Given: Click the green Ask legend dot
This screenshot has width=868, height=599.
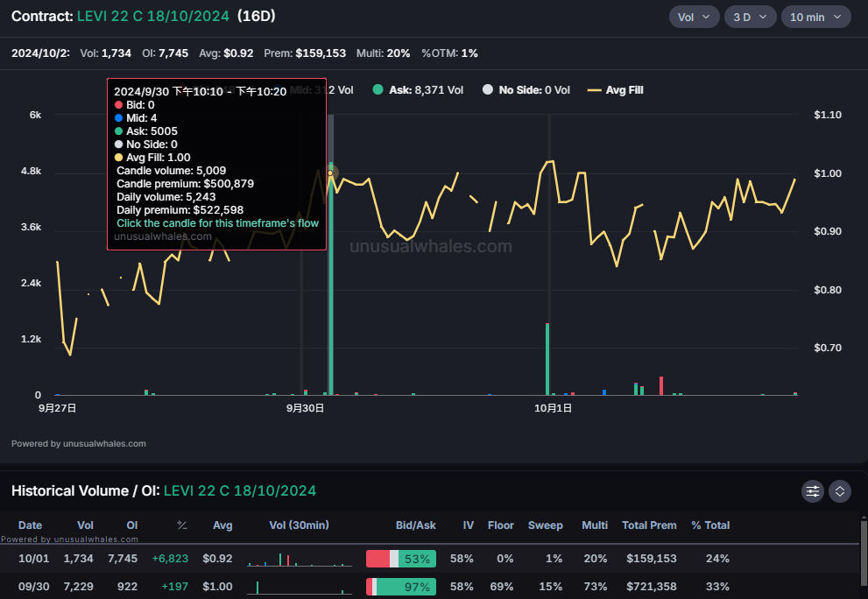Looking at the screenshot, I should (x=378, y=89).
